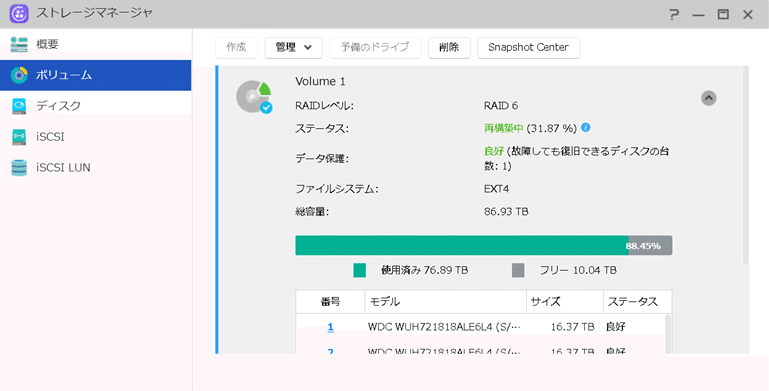Click フリー 10.04 TB text
769x391 pixels.
pos(578,270)
